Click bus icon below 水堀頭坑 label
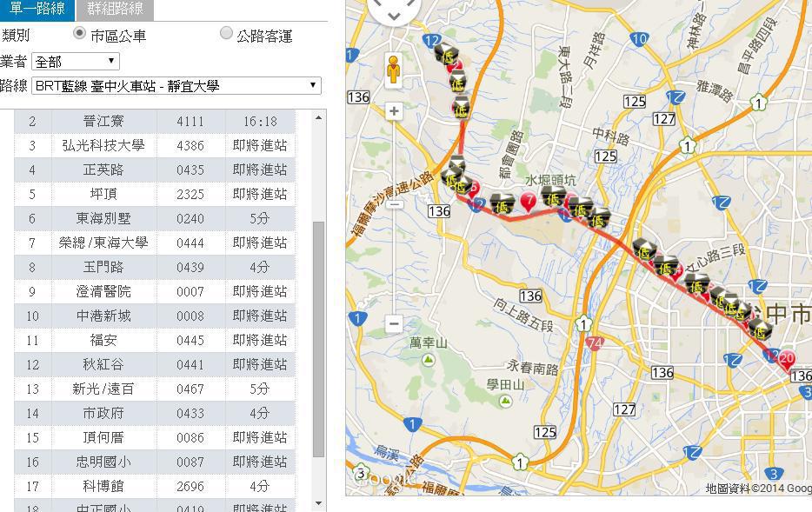Viewport: 812px width, 512px height. click(553, 196)
